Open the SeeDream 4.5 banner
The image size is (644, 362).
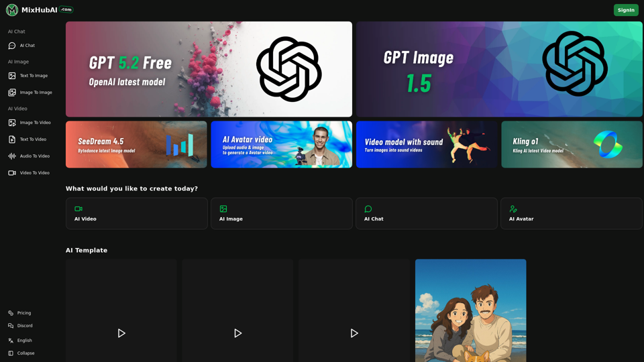coord(136,144)
